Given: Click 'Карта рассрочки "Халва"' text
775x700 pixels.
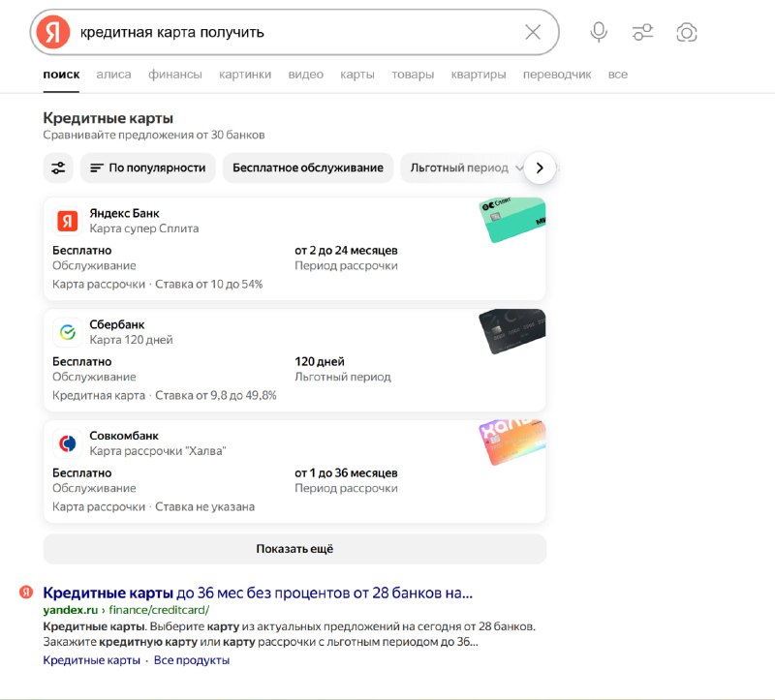Looking at the screenshot, I should [158, 451].
